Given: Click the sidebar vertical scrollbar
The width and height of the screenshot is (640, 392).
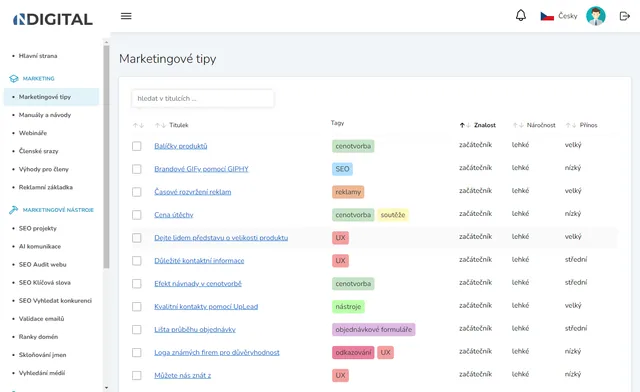Looking at the screenshot, I should click(x=106, y=157).
